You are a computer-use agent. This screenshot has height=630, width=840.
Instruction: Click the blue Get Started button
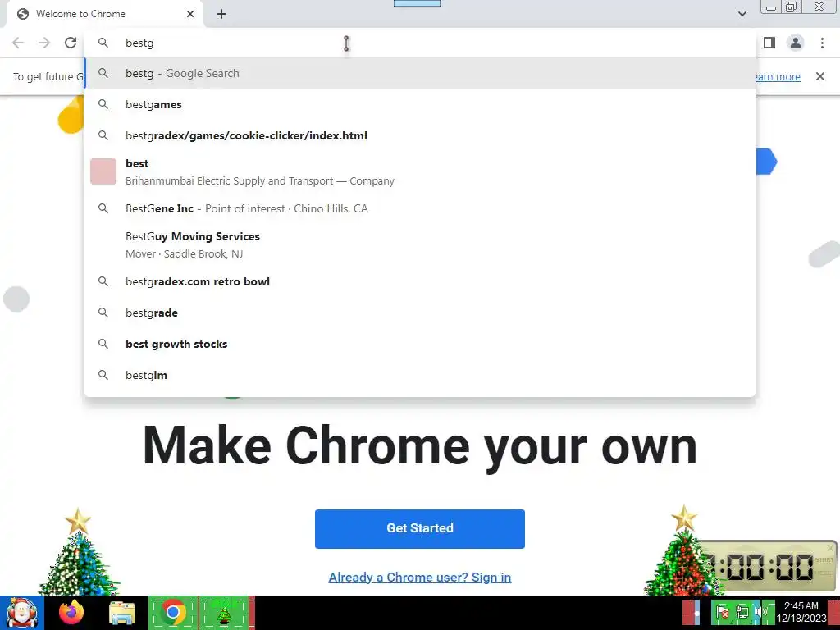[x=419, y=529]
